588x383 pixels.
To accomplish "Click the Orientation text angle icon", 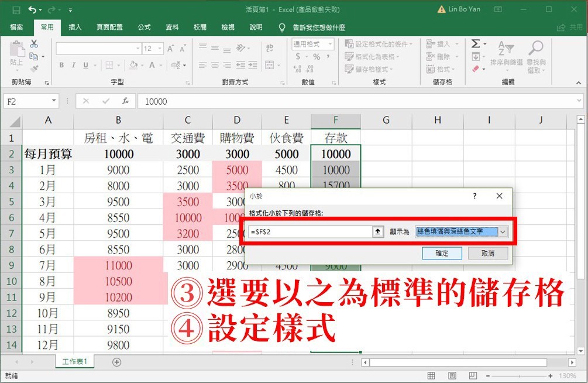I will (240, 48).
